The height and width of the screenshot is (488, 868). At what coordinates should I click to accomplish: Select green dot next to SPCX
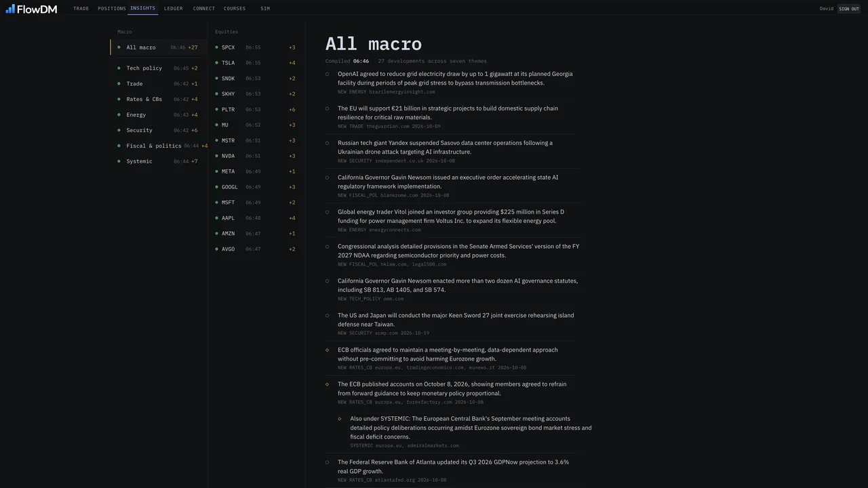coord(216,47)
